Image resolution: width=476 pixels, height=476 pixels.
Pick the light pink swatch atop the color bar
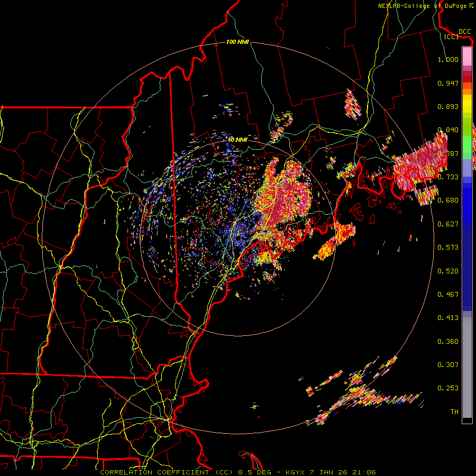[467, 56]
